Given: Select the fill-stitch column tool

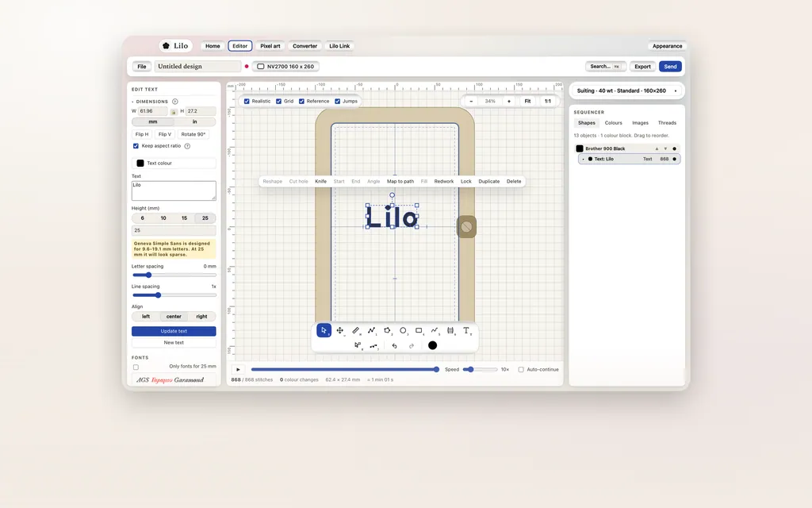Looking at the screenshot, I should point(450,330).
